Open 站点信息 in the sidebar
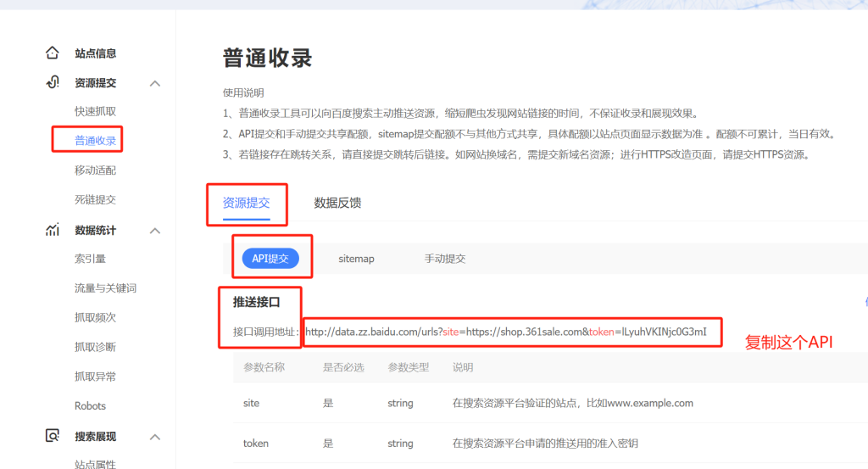This screenshot has width=868, height=469. pyautogui.click(x=95, y=53)
